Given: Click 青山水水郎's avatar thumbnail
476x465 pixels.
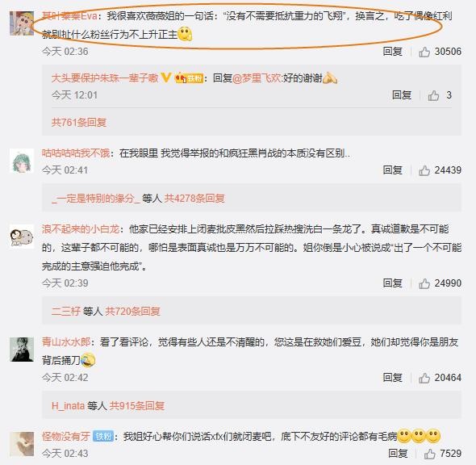Looking at the screenshot, I should pyautogui.click(x=22, y=350).
